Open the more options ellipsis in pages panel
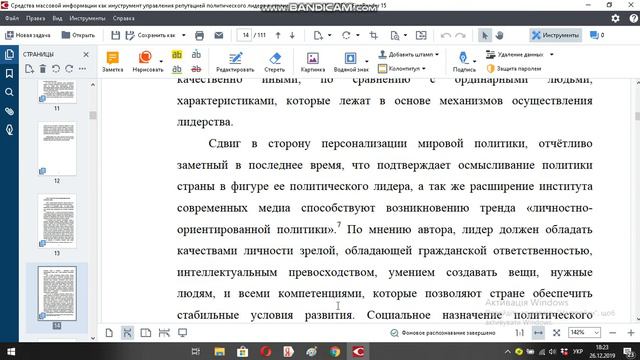The height and width of the screenshot is (360, 640). [x=82, y=69]
